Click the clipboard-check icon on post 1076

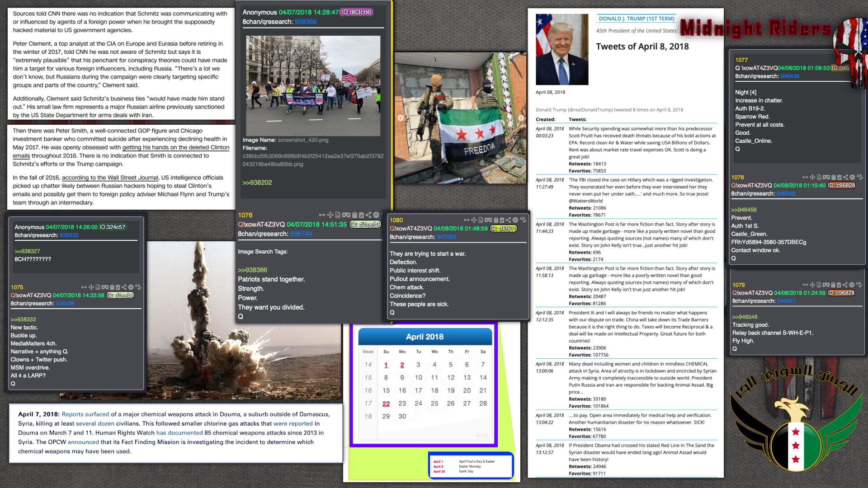pos(361,215)
